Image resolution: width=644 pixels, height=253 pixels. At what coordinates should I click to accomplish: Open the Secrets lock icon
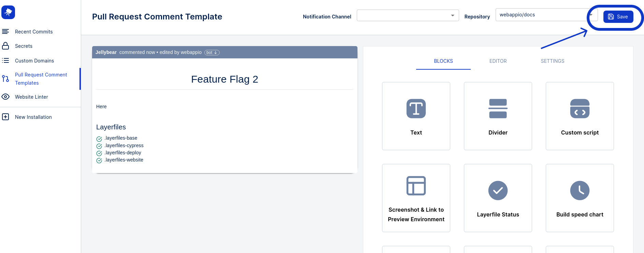5,46
